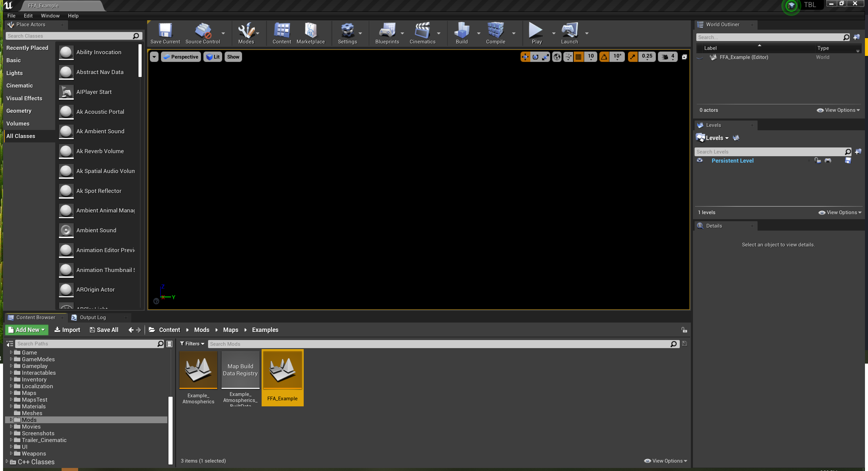This screenshot has width=868, height=471.
Task: Click the Add New button
Action: click(x=27, y=330)
